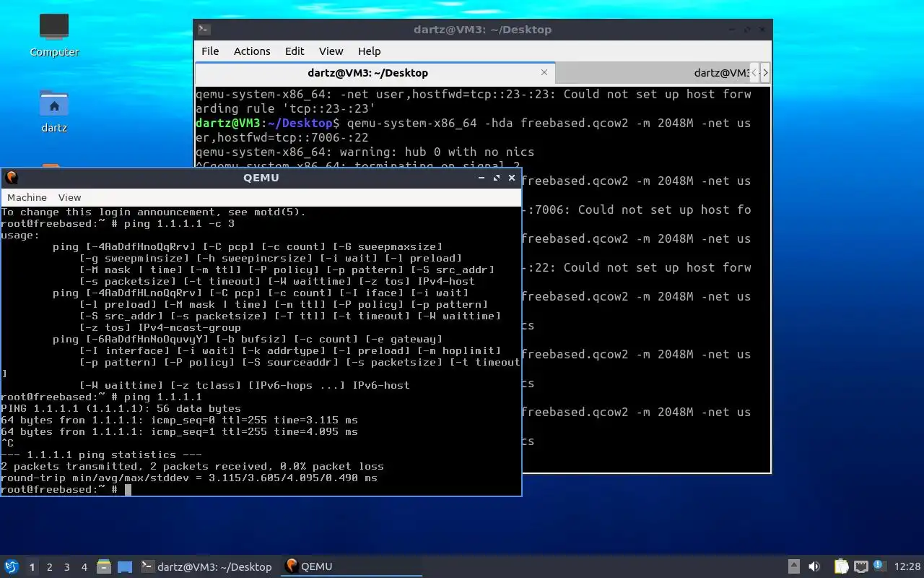The height and width of the screenshot is (578, 924).
Task: Close the terminal window
Action: click(x=763, y=30)
